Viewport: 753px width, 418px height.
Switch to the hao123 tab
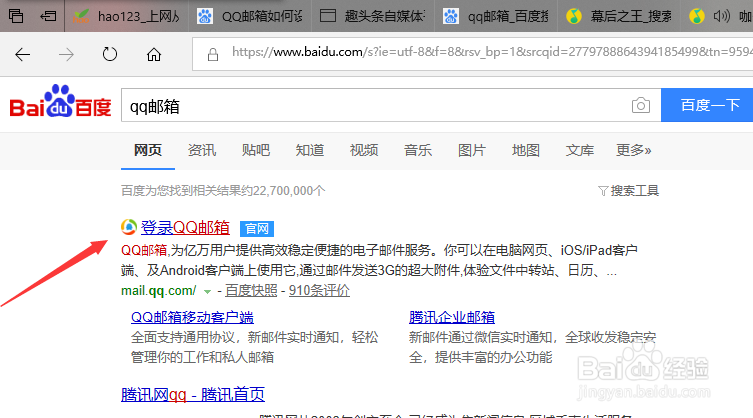point(126,16)
